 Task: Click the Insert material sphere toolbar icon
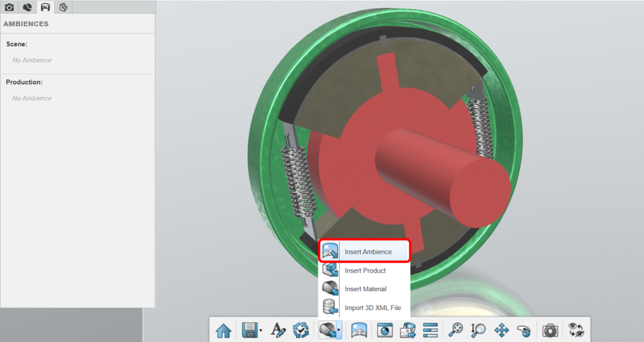point(327,330)
